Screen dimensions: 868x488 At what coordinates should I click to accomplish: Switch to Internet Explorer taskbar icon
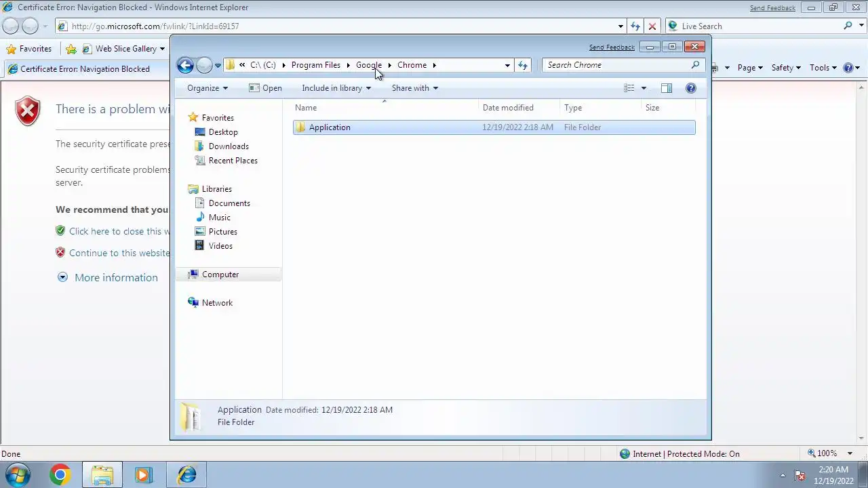tap(187, 475)
